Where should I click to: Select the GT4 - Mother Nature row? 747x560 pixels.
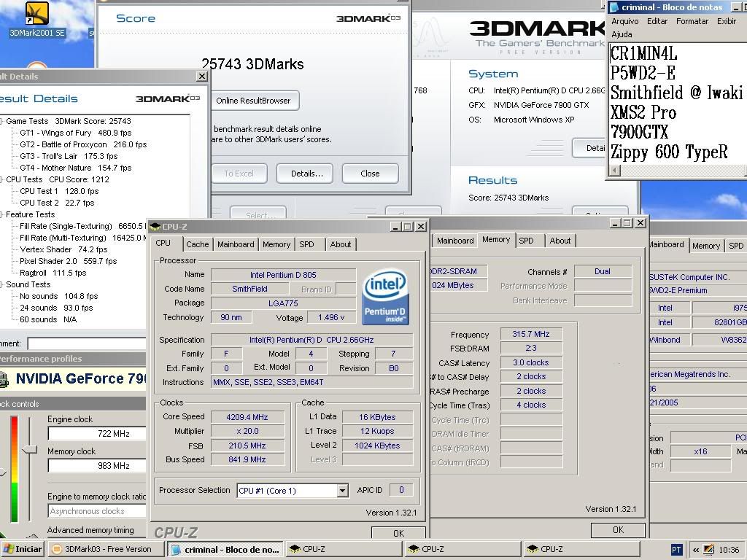coord(76,168)
